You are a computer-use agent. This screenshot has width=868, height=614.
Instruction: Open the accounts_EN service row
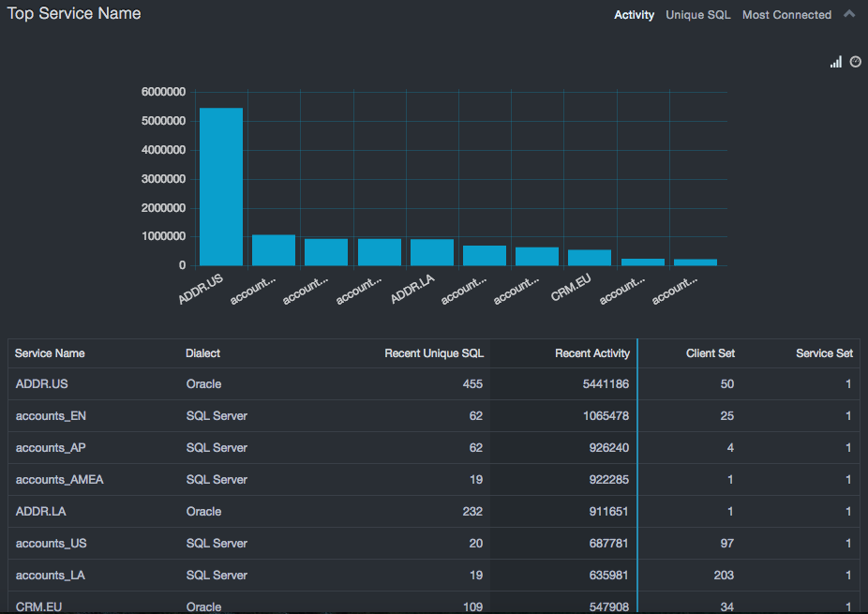click(x=52, y=415)
